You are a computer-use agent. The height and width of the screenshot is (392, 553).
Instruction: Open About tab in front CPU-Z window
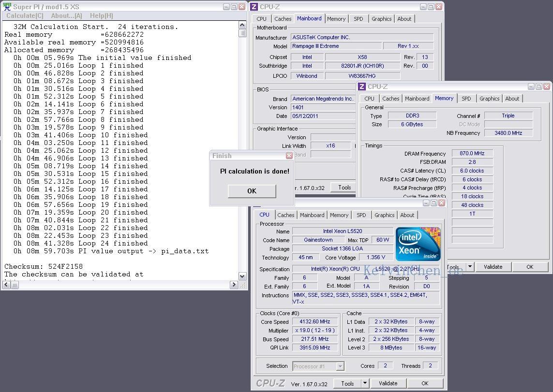point(407,215)
